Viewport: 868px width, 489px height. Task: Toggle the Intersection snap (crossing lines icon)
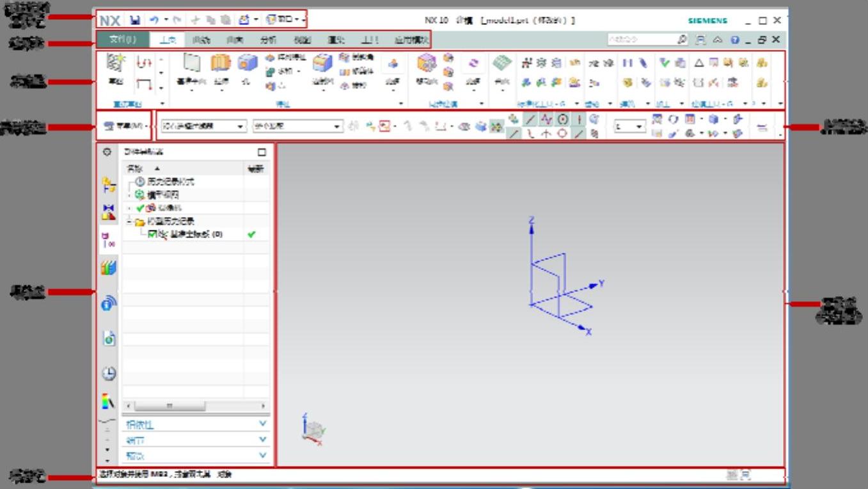click(546, 133)
